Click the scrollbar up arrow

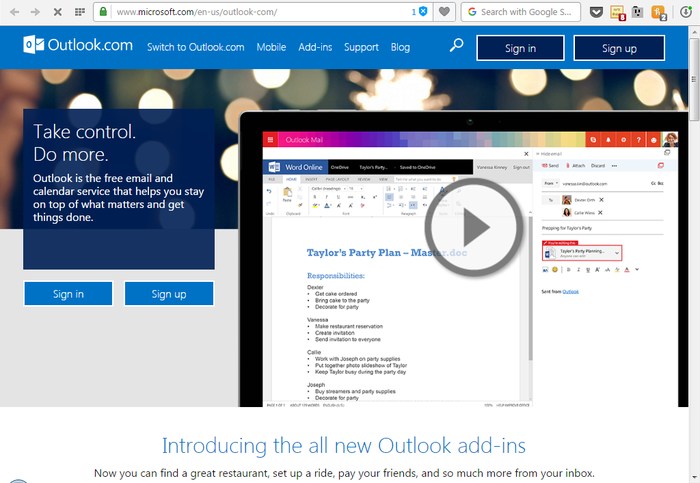(694, 32)
